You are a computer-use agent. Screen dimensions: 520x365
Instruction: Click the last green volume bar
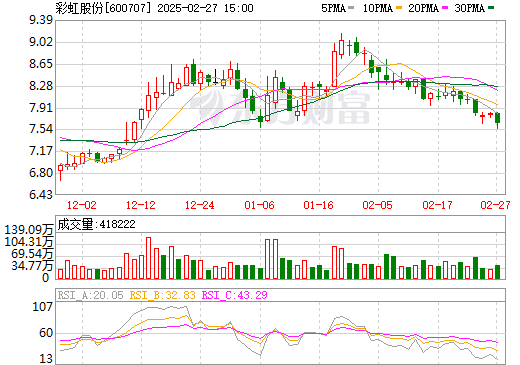tap(498, 272)
